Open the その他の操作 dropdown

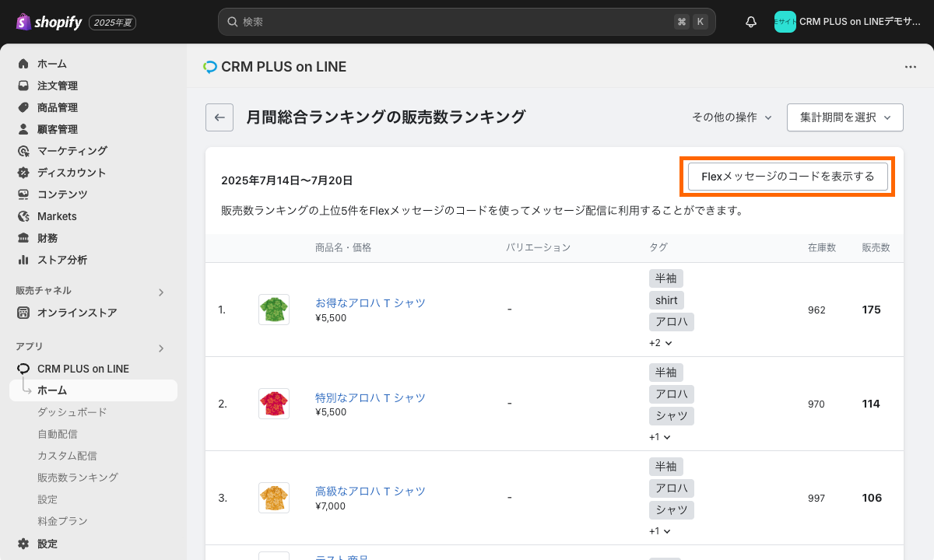pyautogui.click(x=732, y=117)
